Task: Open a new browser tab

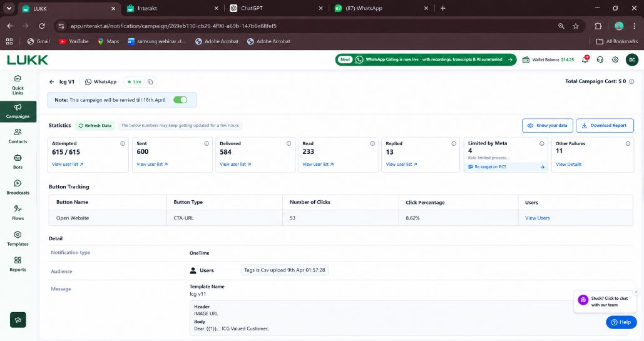Action: pyautogui.click(x=442, y=8)
